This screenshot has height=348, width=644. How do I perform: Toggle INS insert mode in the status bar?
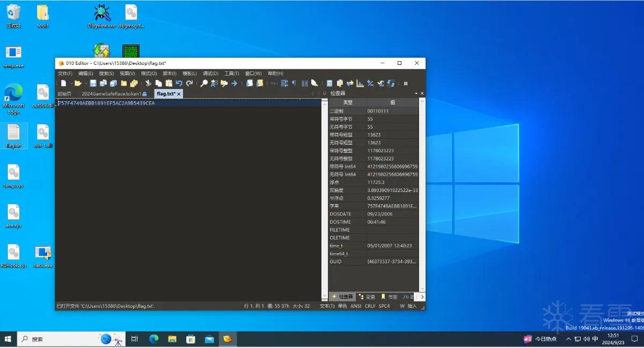coord(412,306)
